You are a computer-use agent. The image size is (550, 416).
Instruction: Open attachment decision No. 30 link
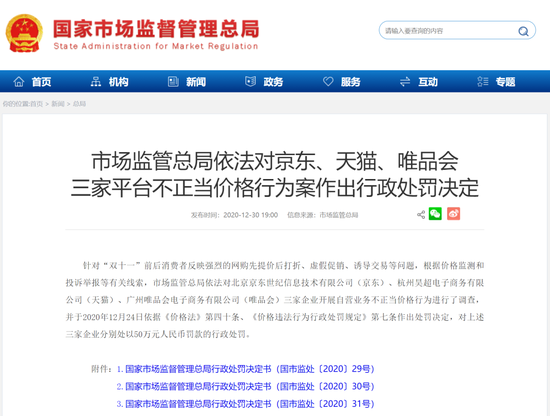click(249, 387)
